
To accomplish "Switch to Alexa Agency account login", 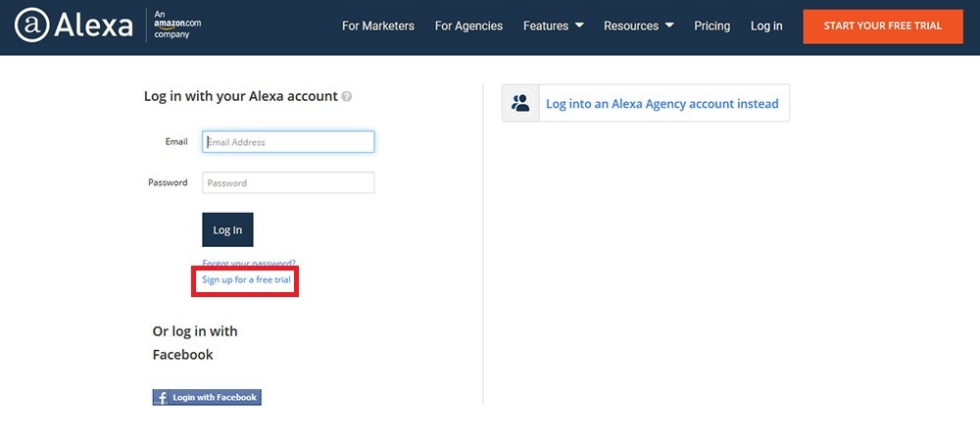I will pyautogui.click(x=661, y=103).
